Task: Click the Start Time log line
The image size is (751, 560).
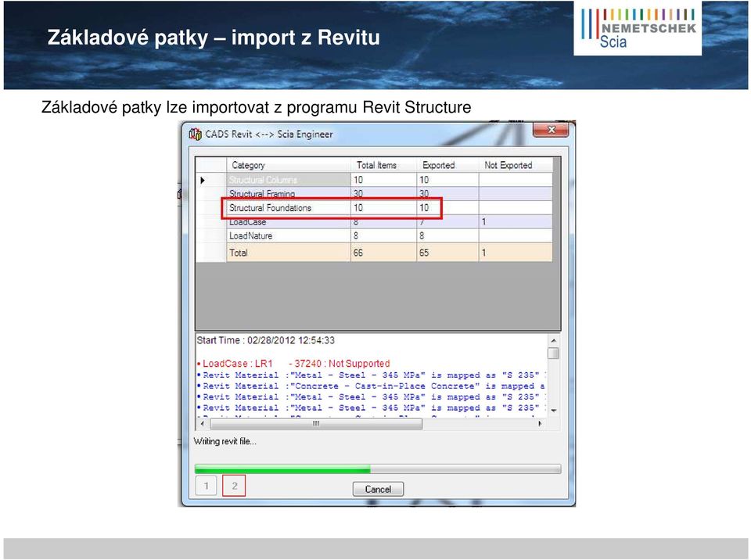Action: (x=266, y=340)
